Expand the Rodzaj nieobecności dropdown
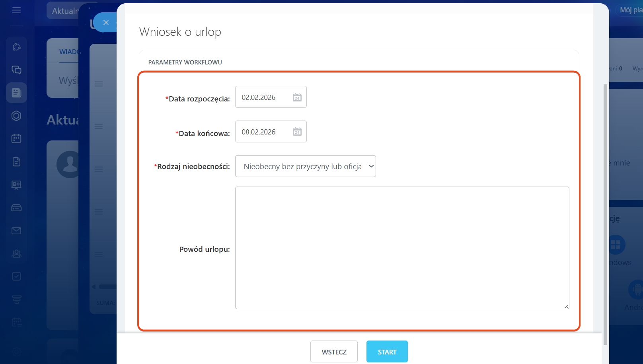The height and width of the screenshot is (364, 643). [305, 166]
